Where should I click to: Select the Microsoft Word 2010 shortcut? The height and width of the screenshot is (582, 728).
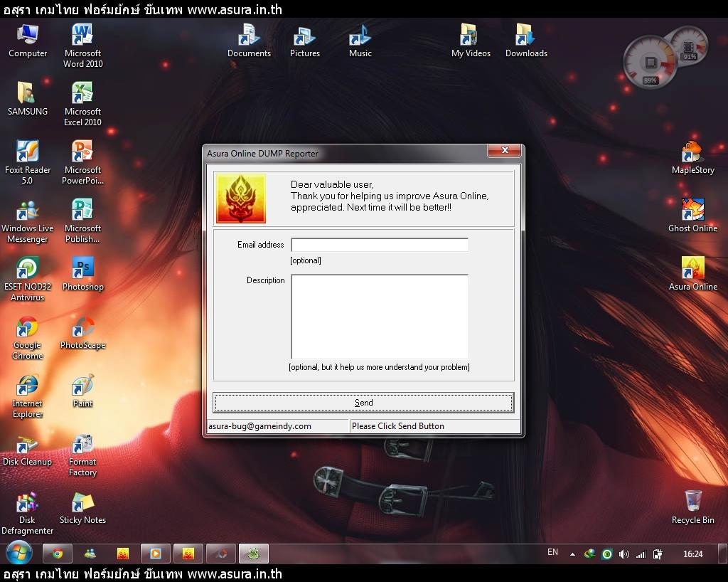tap(82, 46)
